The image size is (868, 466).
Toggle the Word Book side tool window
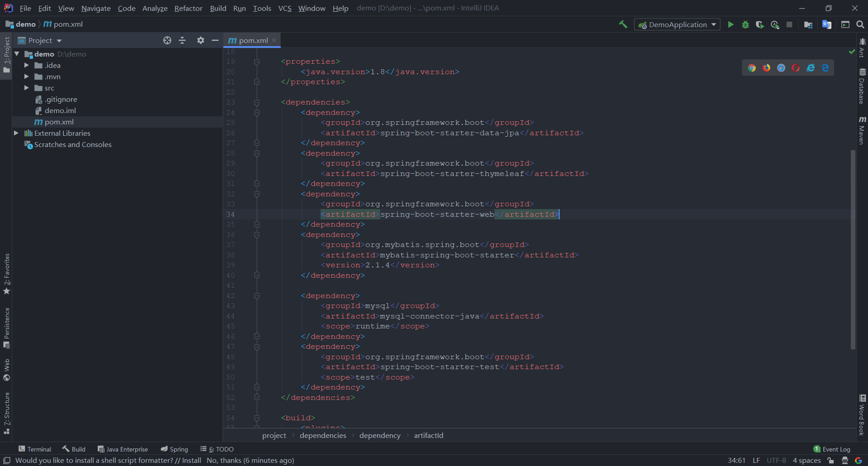click(x=862, y=415)
